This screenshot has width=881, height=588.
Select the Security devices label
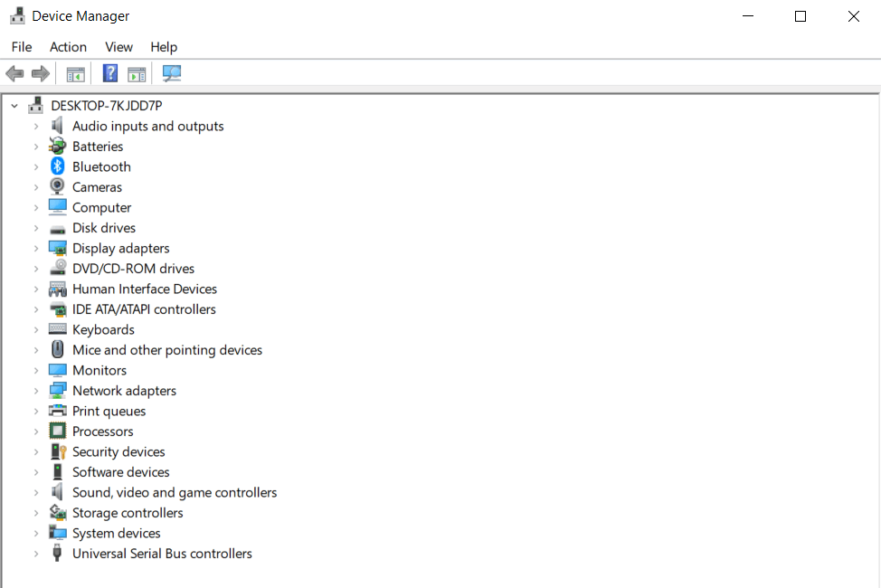click(x=118, y=452)
